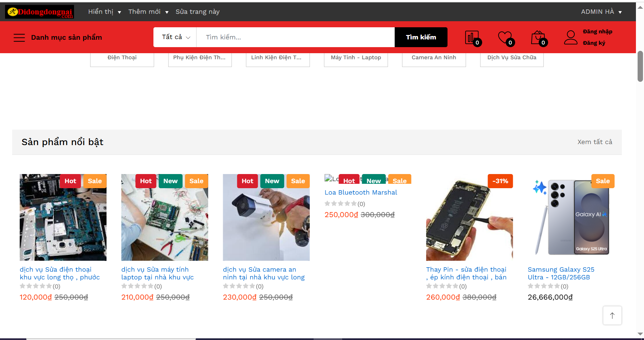Viewport: 644px width, 340px height.
Task: Select Sửa trang này in the top bar
Action: (197, 11)
